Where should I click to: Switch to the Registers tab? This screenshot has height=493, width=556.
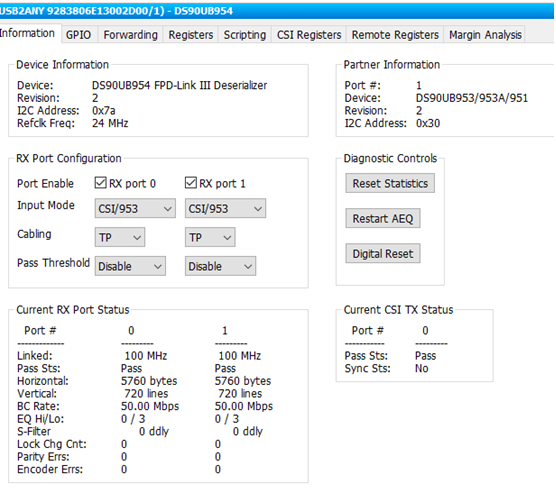pos(191,35)
